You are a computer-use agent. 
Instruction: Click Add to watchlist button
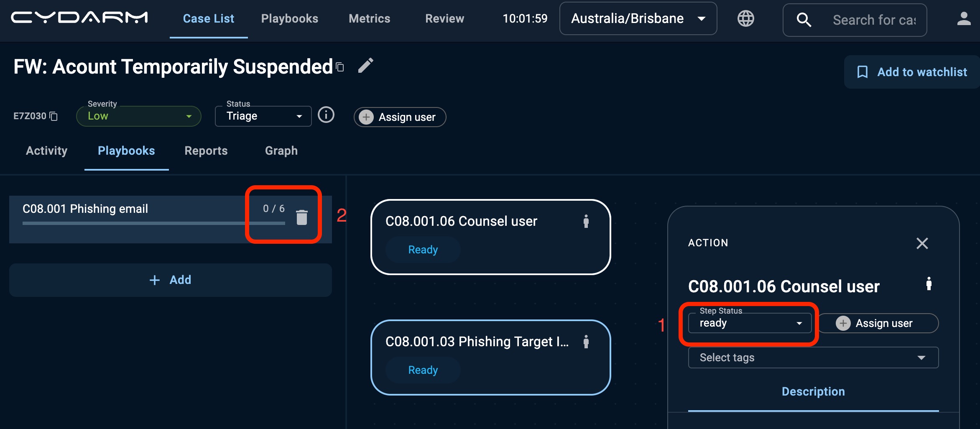(x=912, y=72)
